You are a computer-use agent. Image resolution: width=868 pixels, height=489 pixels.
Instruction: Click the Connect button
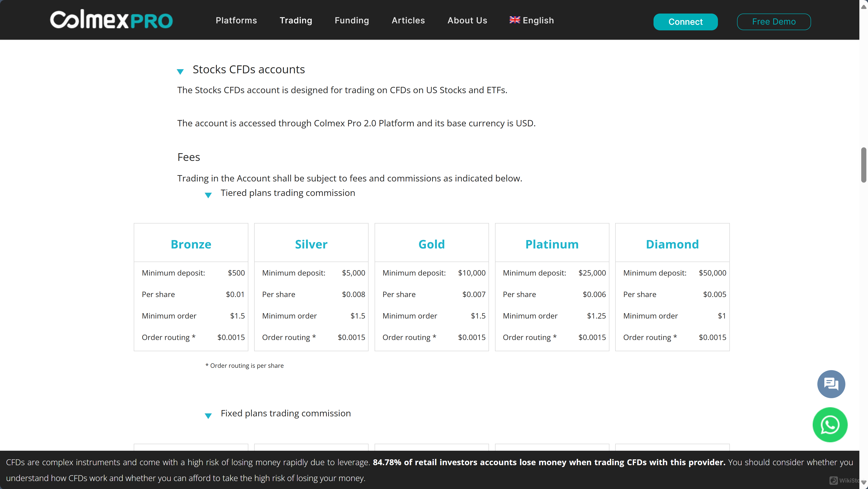click(685, 21)
